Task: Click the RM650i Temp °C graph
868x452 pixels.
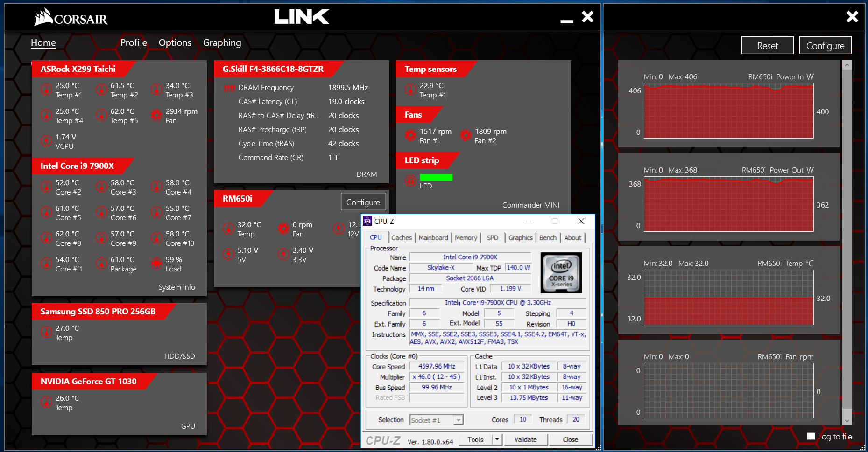Action: pos(728,298)
